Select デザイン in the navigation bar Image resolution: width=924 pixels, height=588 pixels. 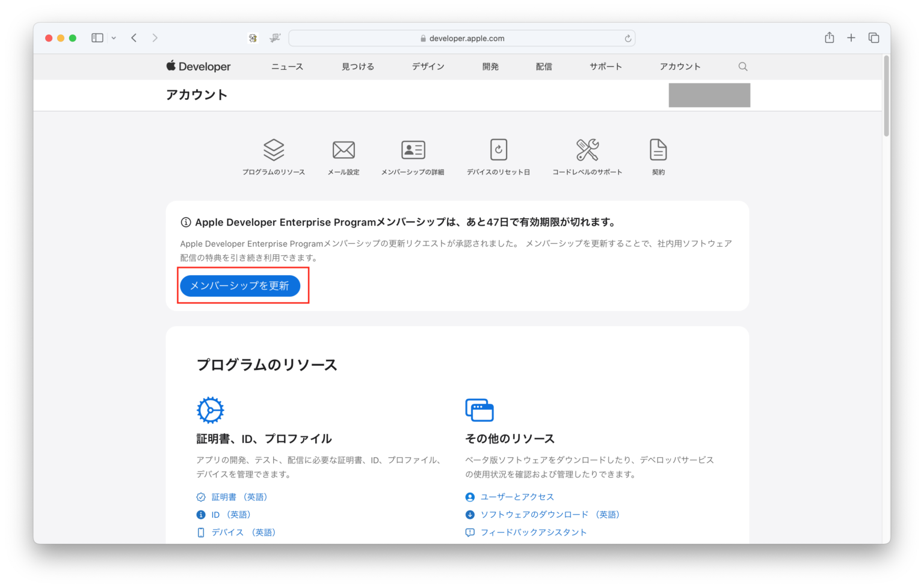click(x=428, y=66)
